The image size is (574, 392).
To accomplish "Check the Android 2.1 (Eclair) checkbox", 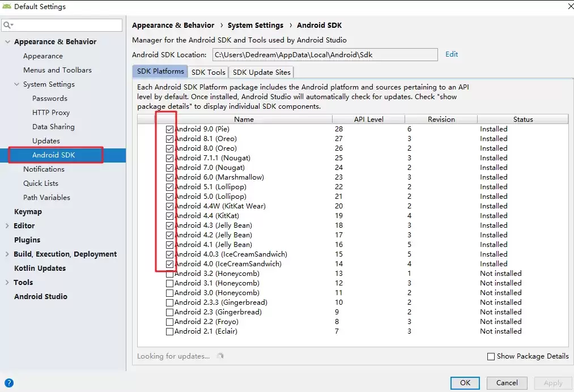I will [169, 331].
